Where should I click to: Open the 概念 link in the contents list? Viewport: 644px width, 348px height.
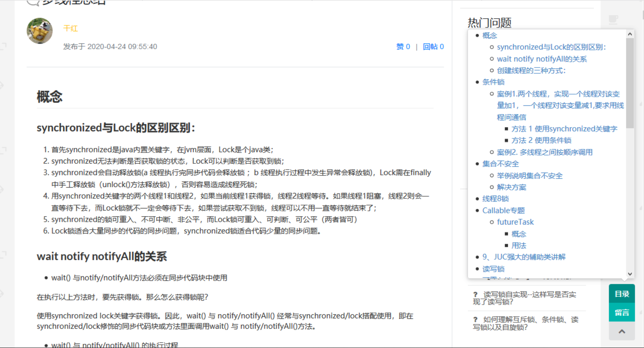pyautogui.click(x=490, y=35)
